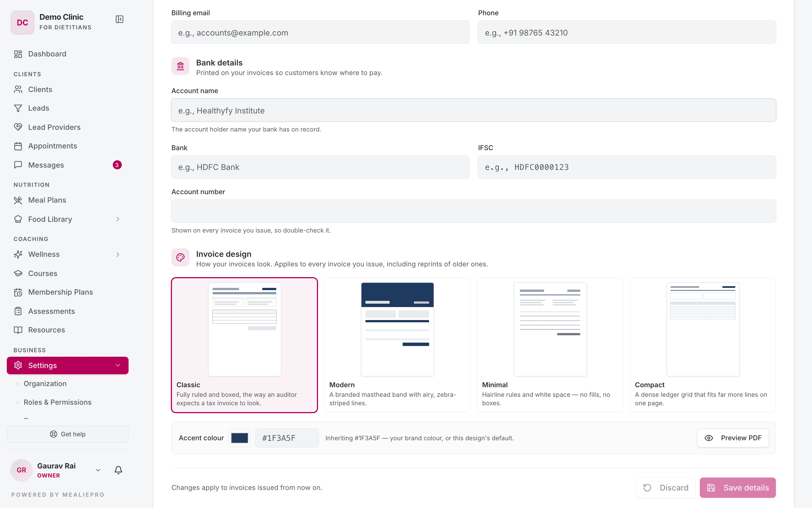Click the Demo Clinic title text
812x508 pixels.
[61, 17]
